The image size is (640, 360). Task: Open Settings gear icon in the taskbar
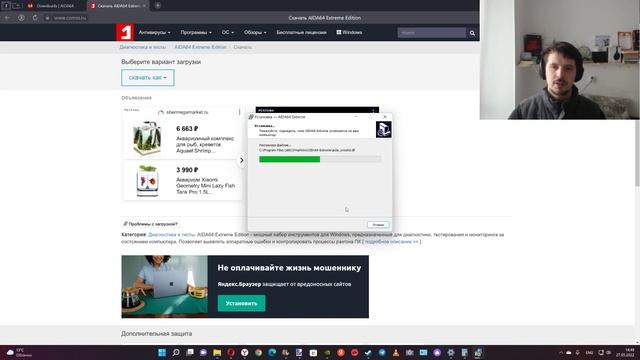pos(451,352)
